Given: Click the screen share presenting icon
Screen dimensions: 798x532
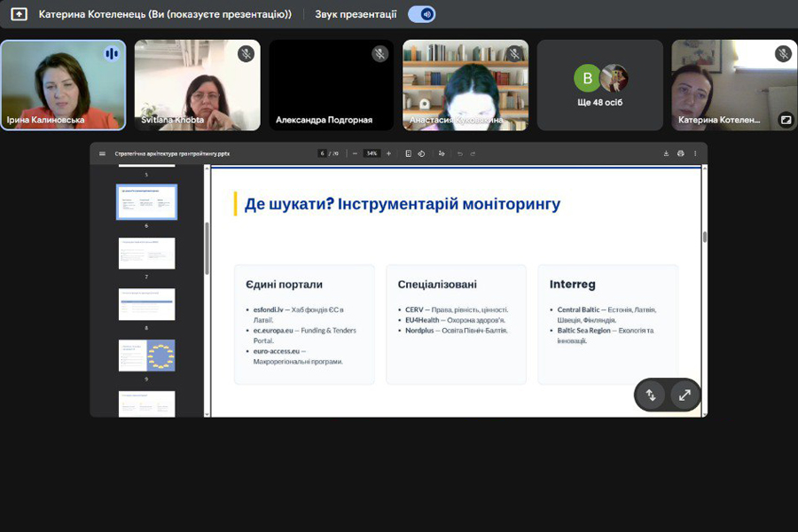Looking at the screenshot, I should coord(19,14).
